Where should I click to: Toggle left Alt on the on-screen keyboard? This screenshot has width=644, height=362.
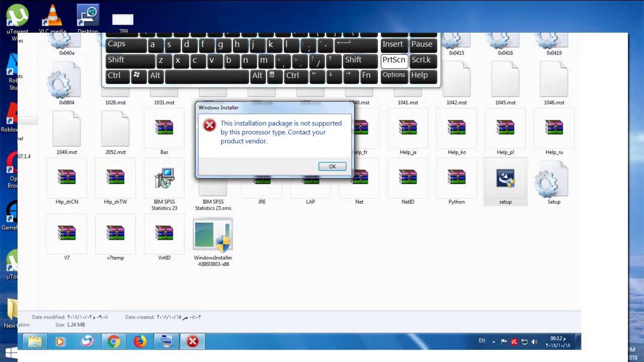pyautogui.click(x=155, y=76)
